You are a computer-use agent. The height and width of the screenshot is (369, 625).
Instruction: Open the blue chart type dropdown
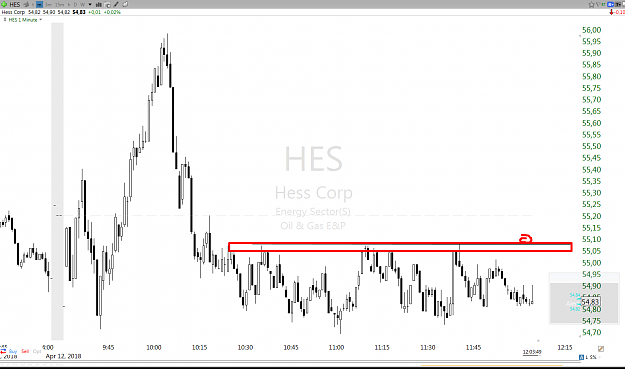click(x=610, y=4)
